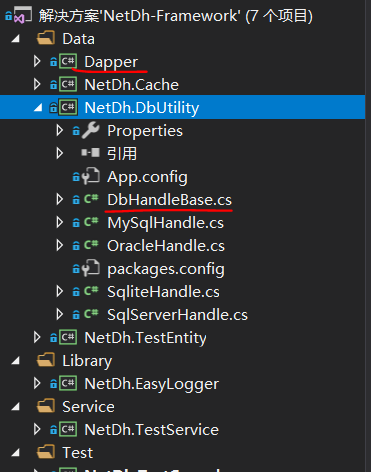Screen dimensions: 371x472
Task: Expand the NetDh.Cache project node
Action: [37, 84]
